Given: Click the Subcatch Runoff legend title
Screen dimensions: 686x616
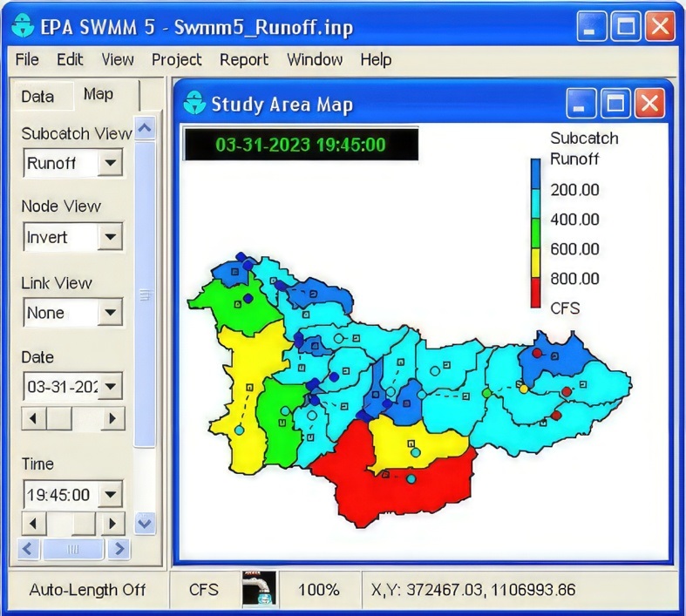Looking at the screenshot, I should [x=584, y=148].
